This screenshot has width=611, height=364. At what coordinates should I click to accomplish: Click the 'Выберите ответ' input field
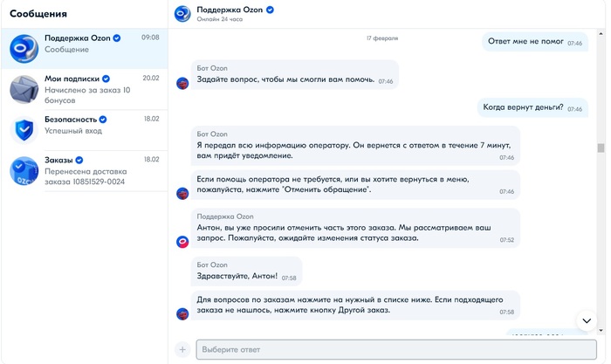396,349
